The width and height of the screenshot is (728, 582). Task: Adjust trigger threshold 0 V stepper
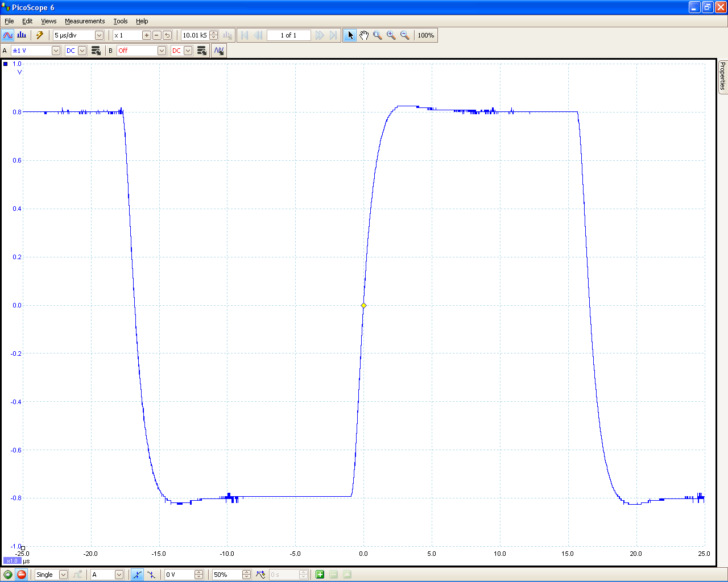tap(198, 575)
